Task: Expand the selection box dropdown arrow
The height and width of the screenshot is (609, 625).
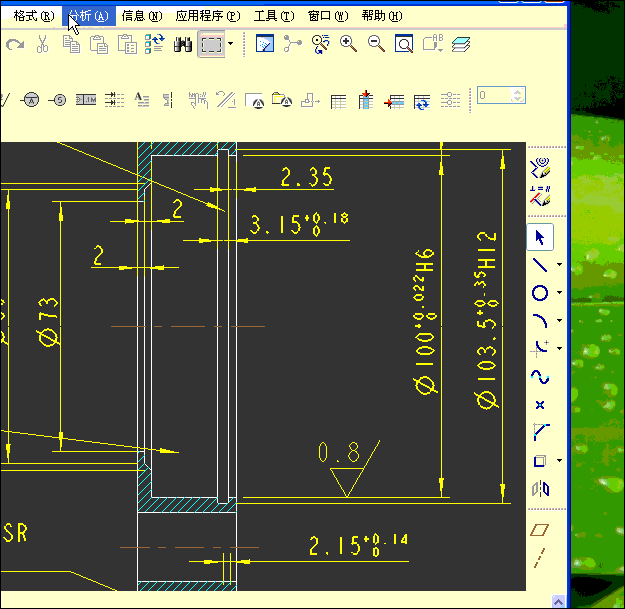Action: pyautogui.click(x=230, y=44)
